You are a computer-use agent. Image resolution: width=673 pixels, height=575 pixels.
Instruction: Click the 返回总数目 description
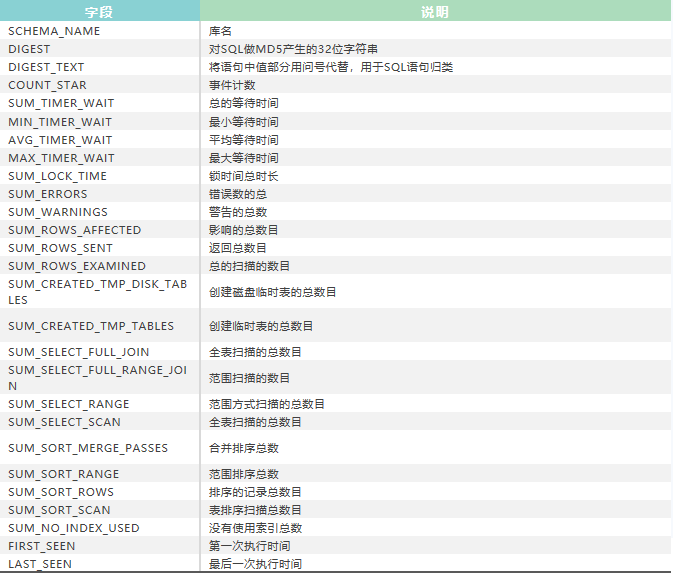pyautogui.click(x=238, y=248)
